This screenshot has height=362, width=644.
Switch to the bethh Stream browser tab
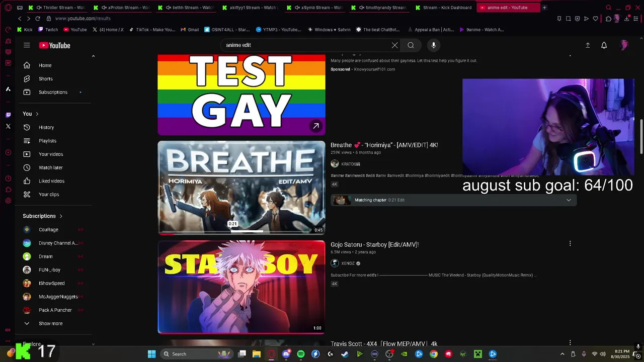186,8
